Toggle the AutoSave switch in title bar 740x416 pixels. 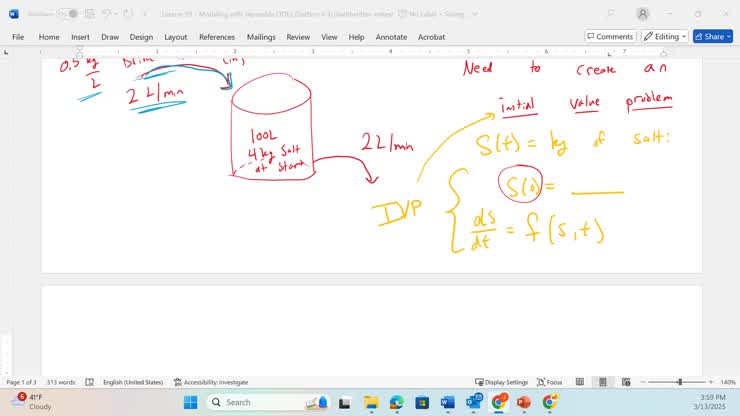[67, 14]
